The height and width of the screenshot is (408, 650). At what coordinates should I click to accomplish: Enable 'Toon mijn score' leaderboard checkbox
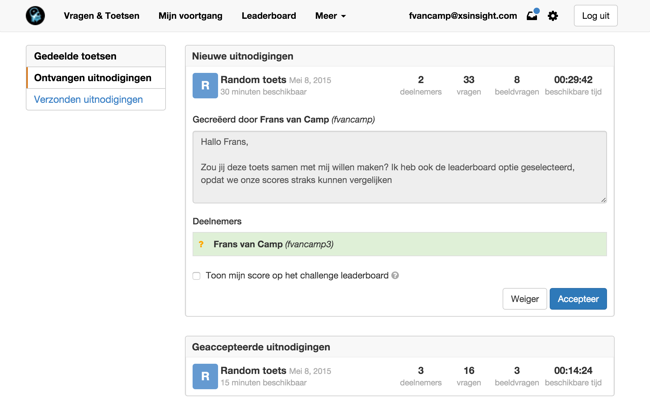pos(197,276)
